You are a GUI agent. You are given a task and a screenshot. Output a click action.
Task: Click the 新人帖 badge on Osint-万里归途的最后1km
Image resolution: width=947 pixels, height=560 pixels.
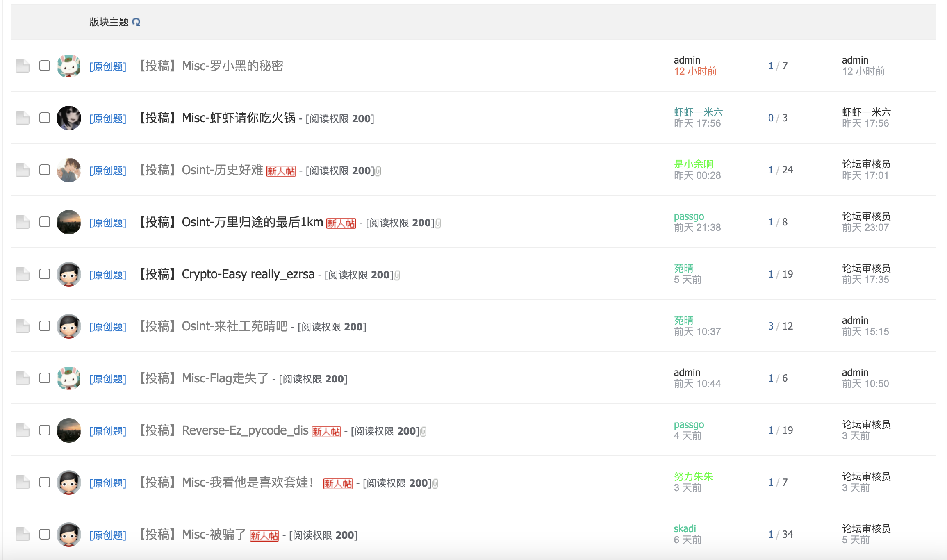pyautogui.click(x=341, y=223)
